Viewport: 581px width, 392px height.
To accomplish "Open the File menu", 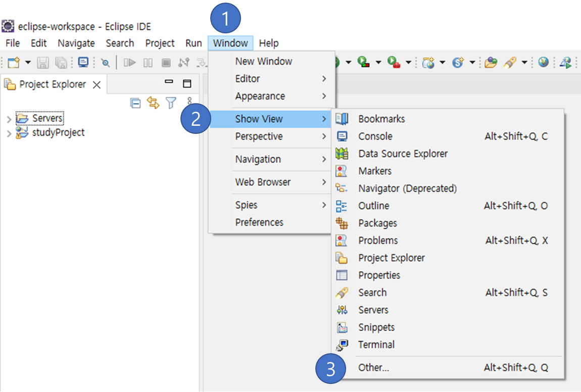I will [x=13, y=43].
